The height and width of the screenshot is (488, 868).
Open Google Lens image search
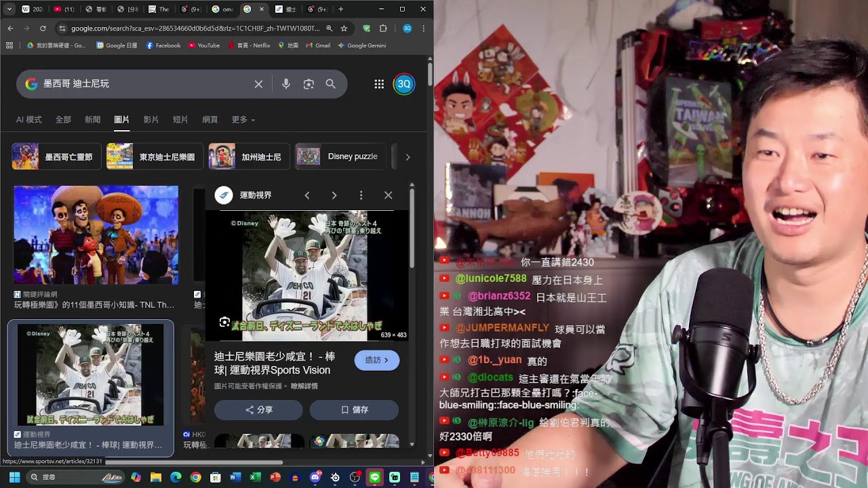click(309, 84)
